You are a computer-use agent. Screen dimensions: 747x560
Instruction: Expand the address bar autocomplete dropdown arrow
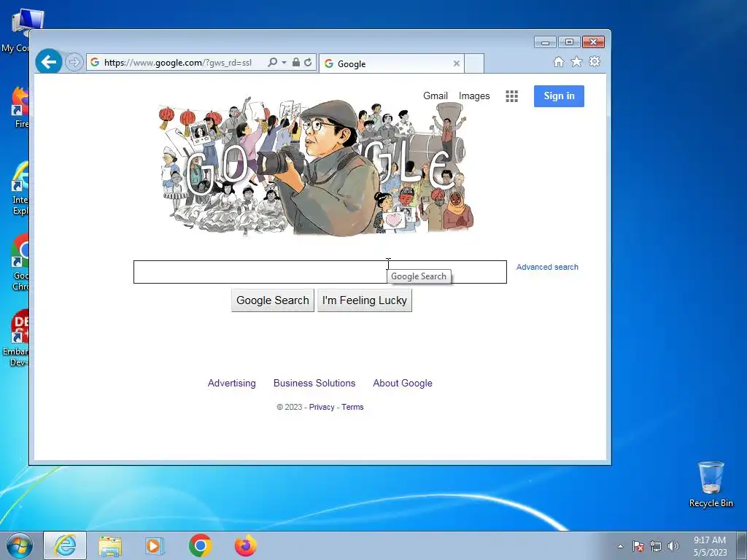(284, 63)
